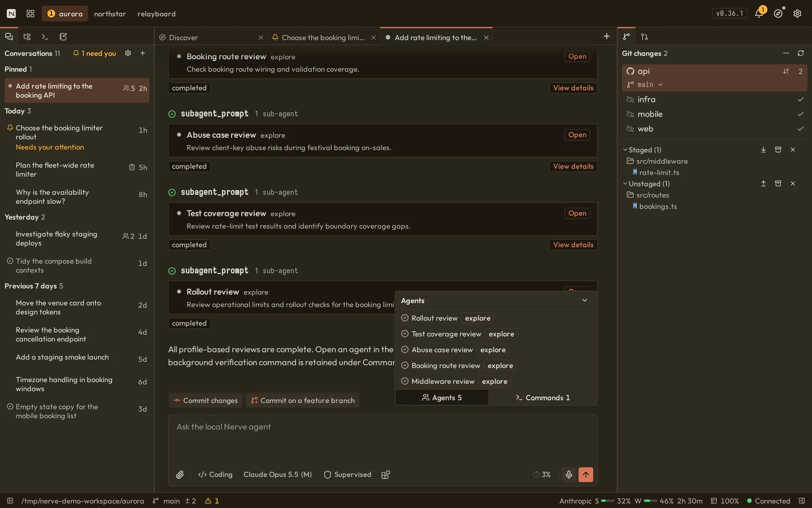Toggle the Supervised mode control
Image resolution: width=812 pixels, height=508 pixels.
348,474
